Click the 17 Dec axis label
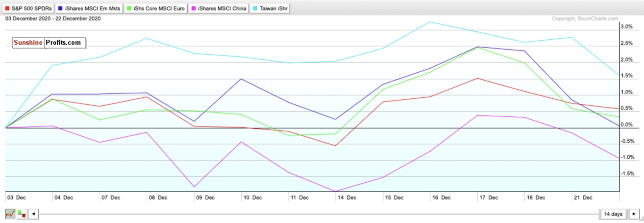 coord(489,198)
